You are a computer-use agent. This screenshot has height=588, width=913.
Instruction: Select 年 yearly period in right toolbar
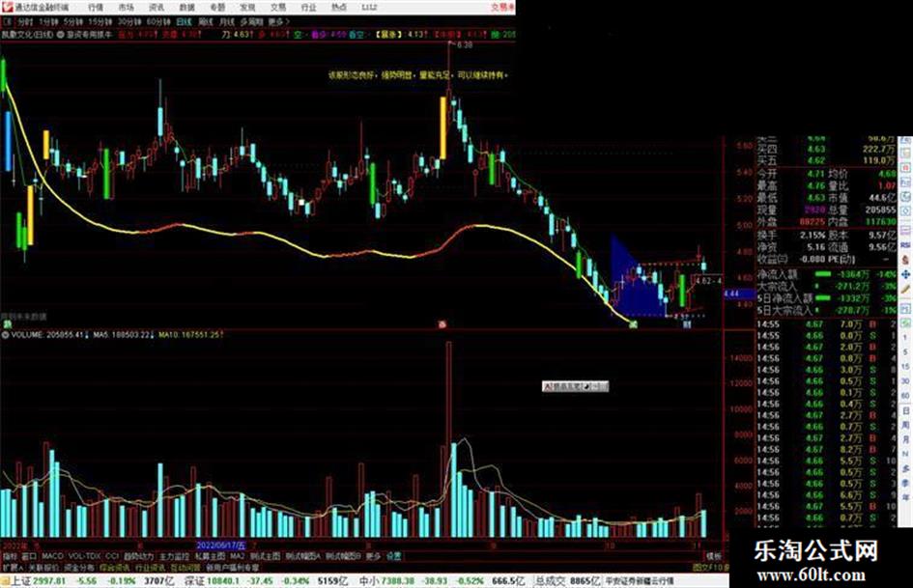point(905,498)
